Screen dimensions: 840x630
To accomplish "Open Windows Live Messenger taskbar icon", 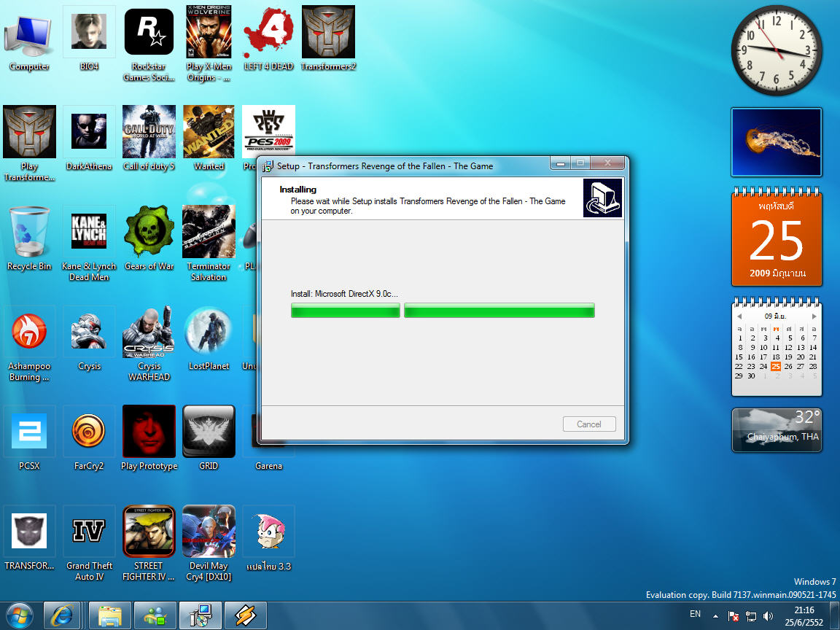I will tap(155, 615).
